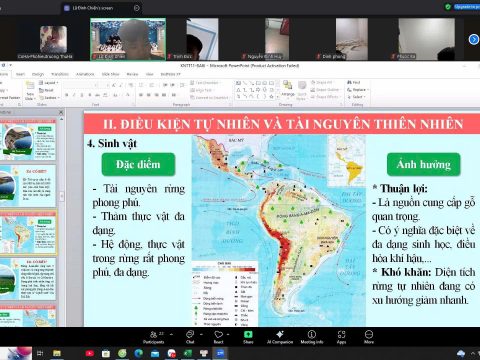The width and height of the screenshot is (480, 360).
Task: Open the Insert ribbon tab
Action: (20, 74)
